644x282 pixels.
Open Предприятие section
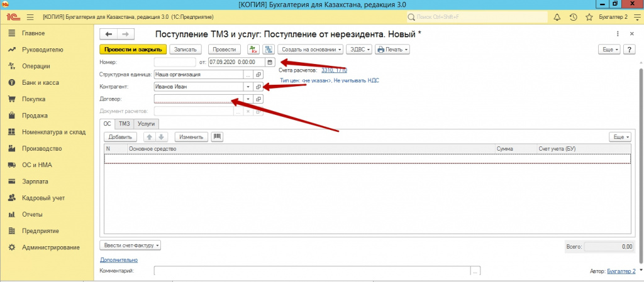pos(40,230)
